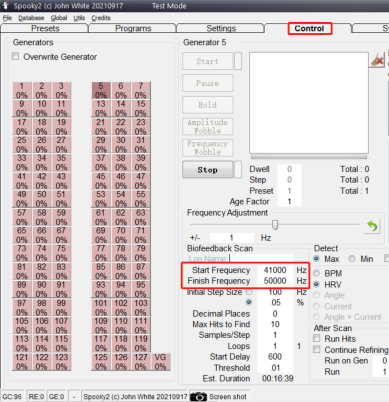Image resolution: width=389 pixels, height=402 pixels.
Task: Click the Dwell value field
Action: click(289, 169)
